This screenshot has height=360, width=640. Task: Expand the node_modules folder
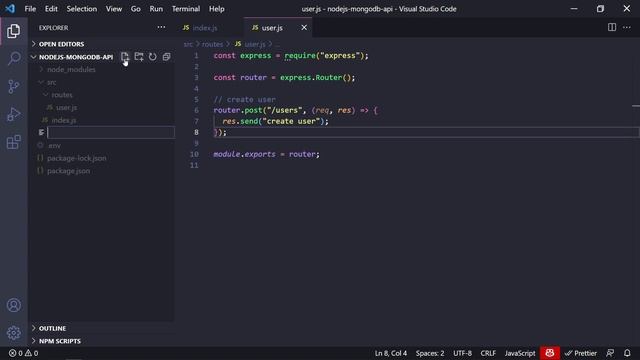[71, 69]
